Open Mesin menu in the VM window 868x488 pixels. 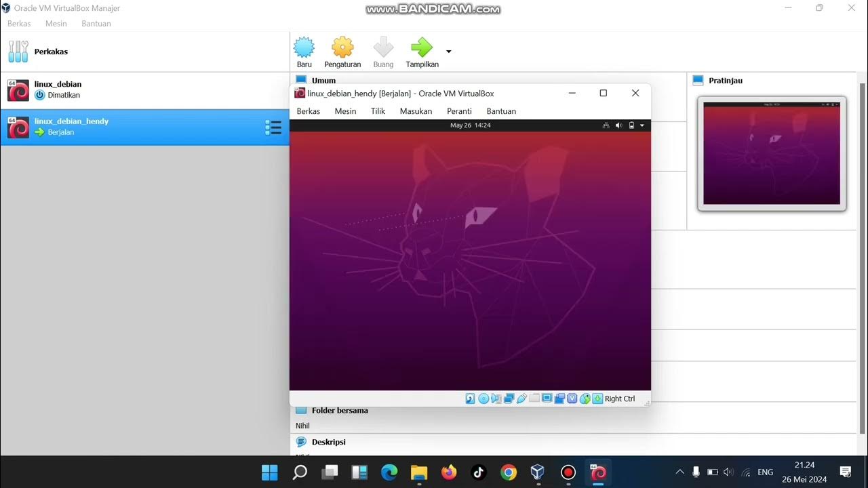coord(345,111)
